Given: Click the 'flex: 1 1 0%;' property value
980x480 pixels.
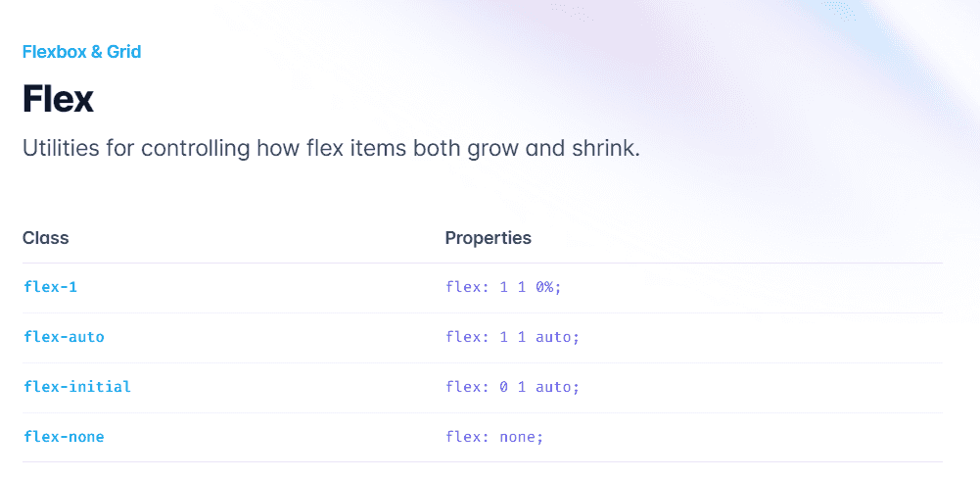Looking at the screenshot, I should [500, 287].
